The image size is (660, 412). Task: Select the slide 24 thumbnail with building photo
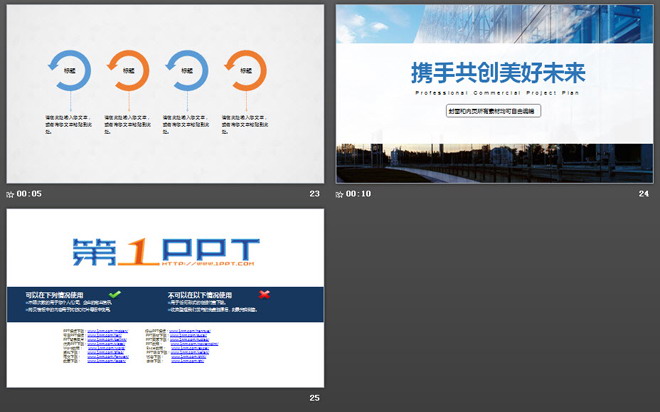(x=495, y=94)
